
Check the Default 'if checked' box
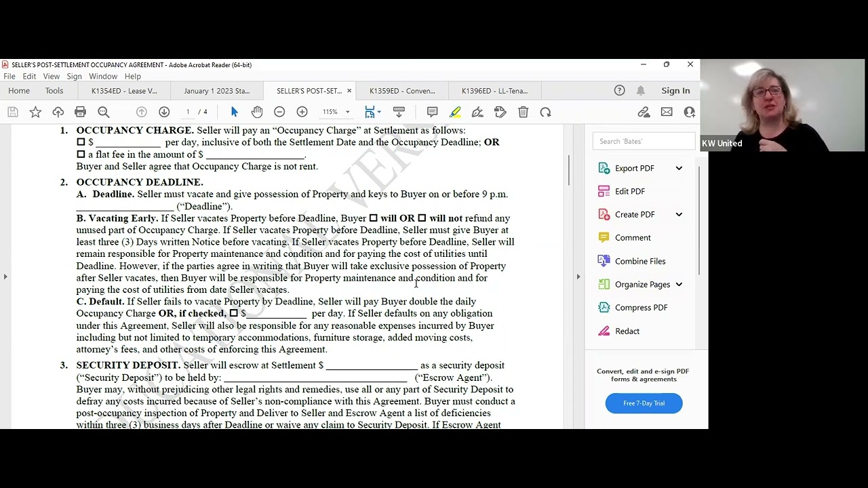click(x=233, y=313)
